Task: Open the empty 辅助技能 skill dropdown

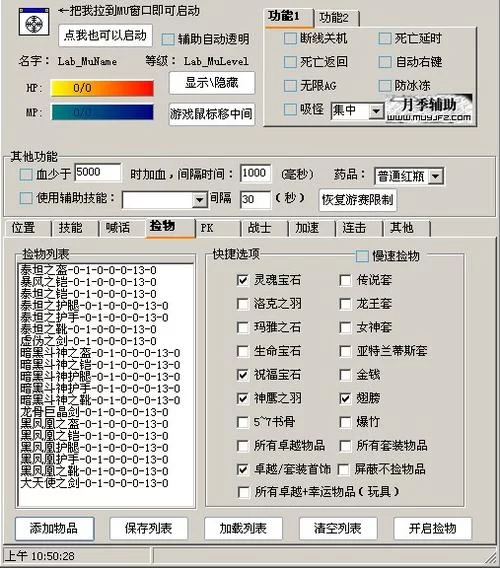Action: click(199, 200)
